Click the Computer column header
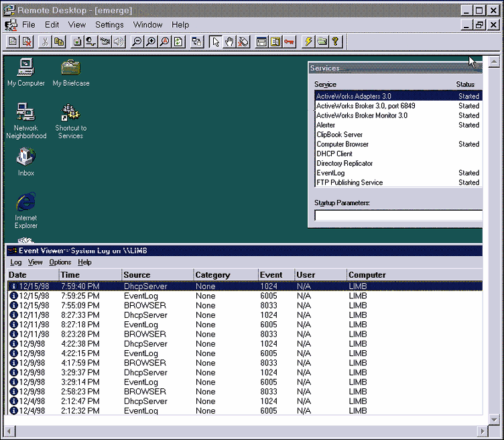Image resolution: width=504 pixels, height=440 pixels. 415,275
